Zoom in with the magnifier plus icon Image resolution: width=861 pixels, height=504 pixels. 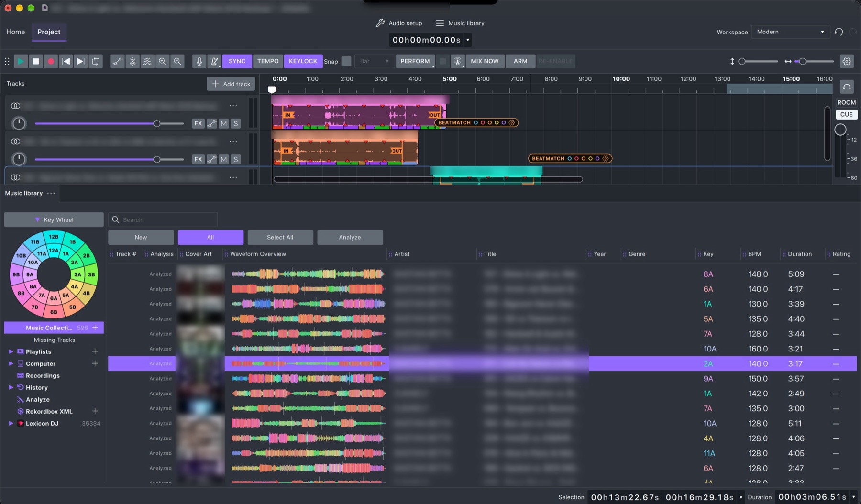coord(163,61)
